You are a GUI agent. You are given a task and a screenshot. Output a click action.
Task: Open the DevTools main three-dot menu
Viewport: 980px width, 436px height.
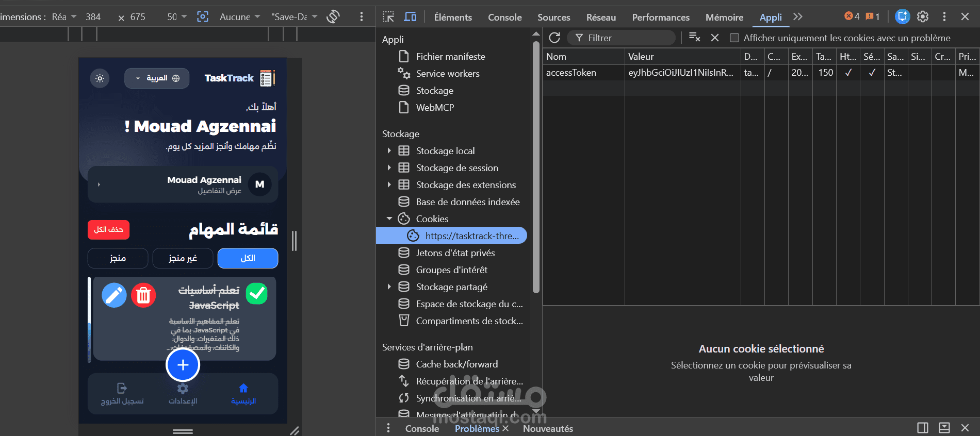944,17
